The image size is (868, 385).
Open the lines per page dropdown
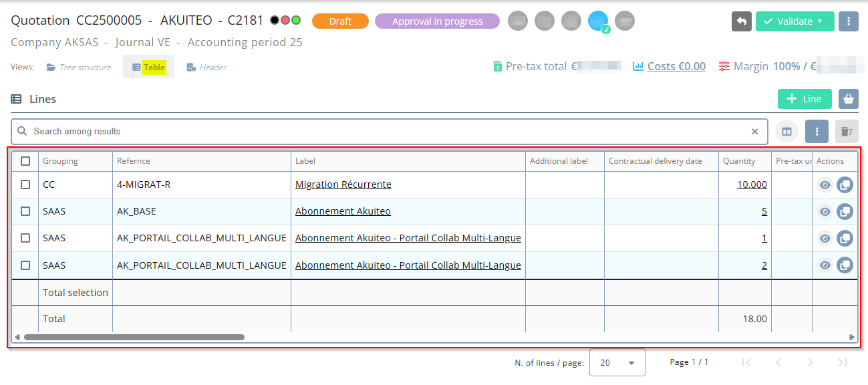(x=617, y=363)
